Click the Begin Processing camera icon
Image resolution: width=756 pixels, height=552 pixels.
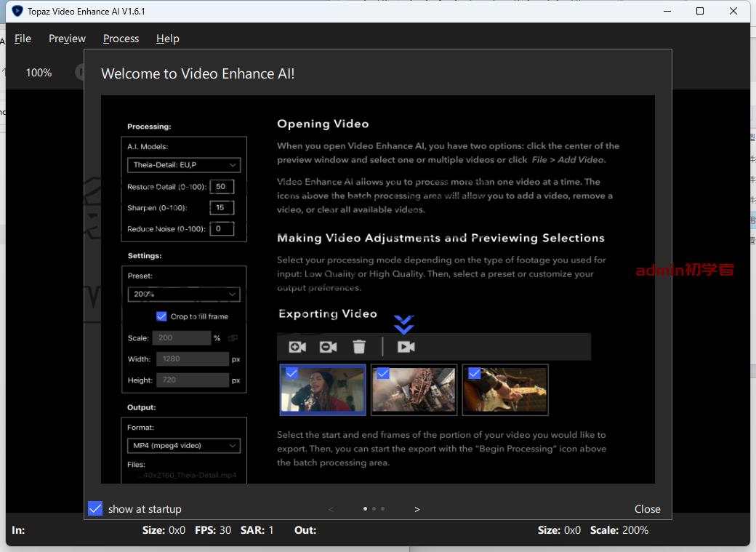coord(406,347)
